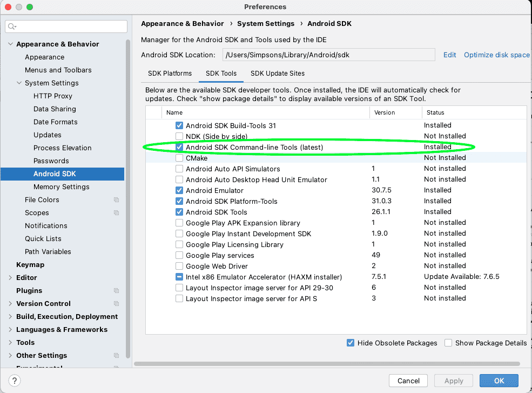Open the help question mark button

tap(15, 381)
